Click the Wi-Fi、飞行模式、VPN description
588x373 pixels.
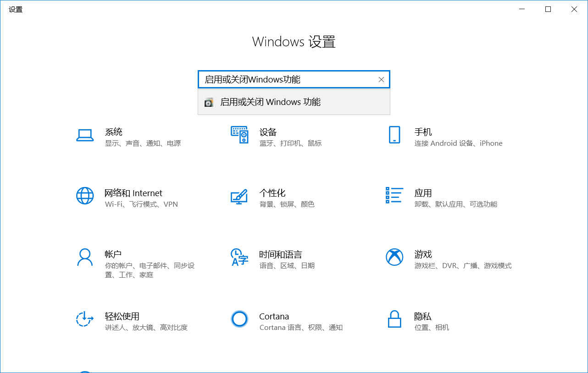pos(141,204)
